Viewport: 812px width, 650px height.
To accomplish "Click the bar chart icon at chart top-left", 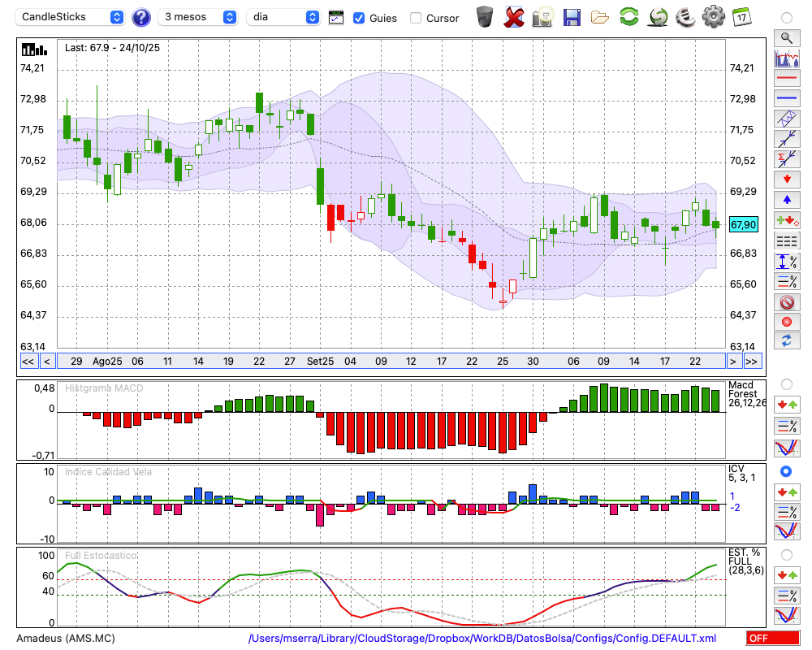I will coord(34,50).
